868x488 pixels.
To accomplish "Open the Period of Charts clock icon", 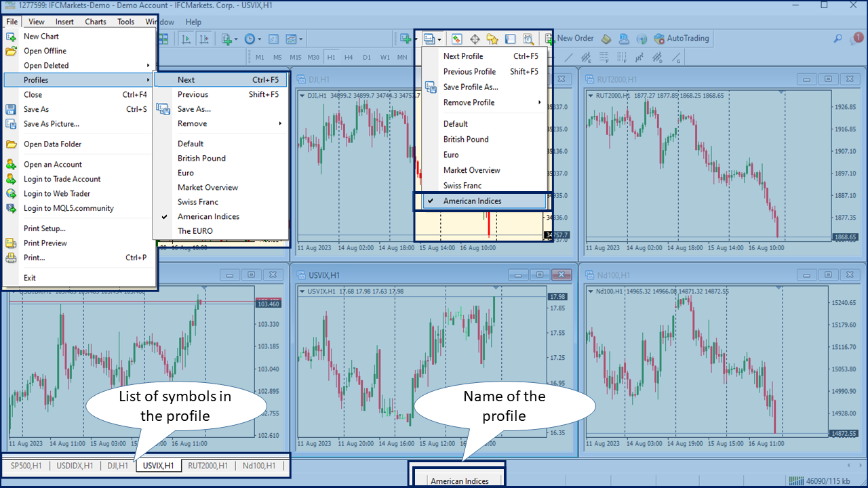I will pyautogui.click(x=250, y=39).
